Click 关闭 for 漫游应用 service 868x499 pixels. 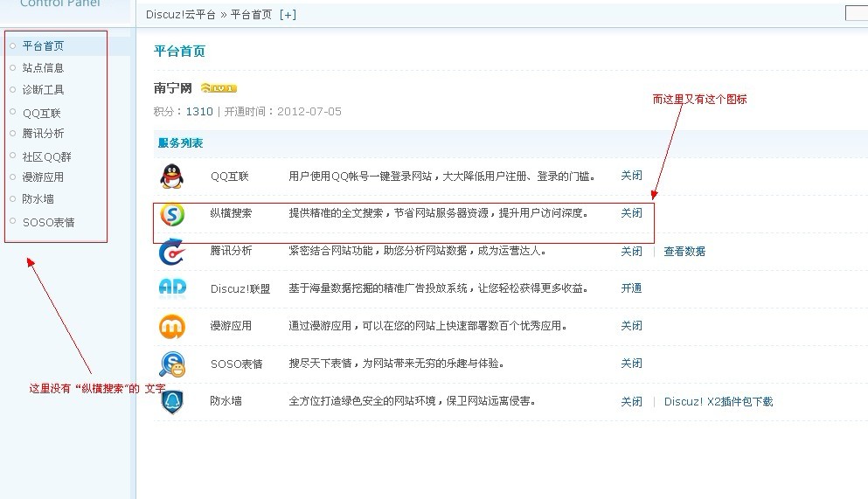click(631, 326)
